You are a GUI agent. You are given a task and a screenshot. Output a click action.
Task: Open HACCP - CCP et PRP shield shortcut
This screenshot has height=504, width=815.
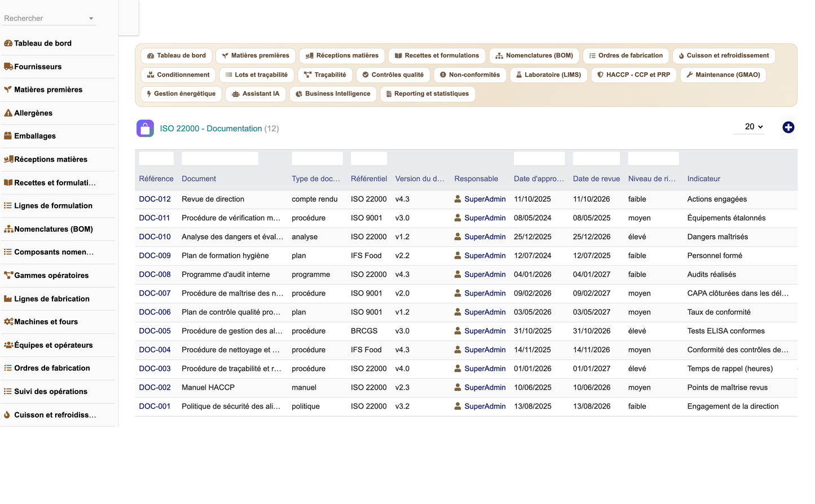tap(633, 75)
